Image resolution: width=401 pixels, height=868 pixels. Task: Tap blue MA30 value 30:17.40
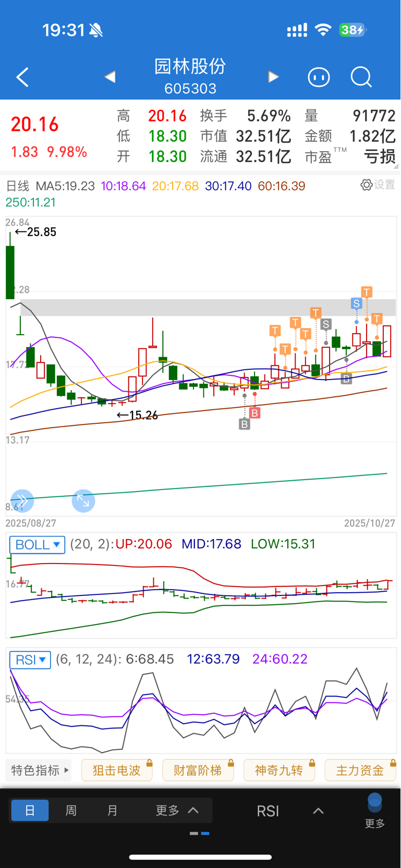pyautogui.click(x=228, y=186)
